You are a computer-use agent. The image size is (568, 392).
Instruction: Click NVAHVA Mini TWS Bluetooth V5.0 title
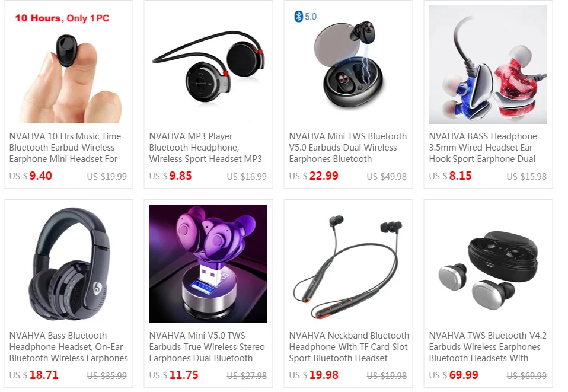(348, 148)
